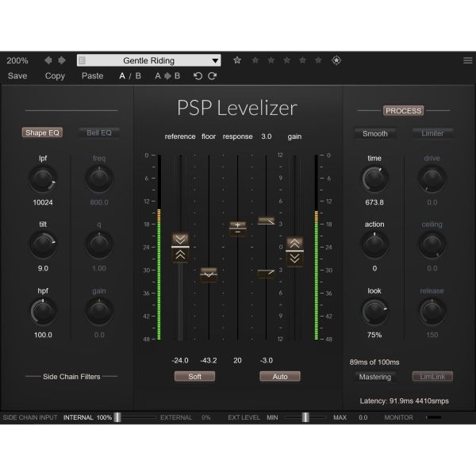Click the circled star icon
Image resolution: width=476 pixels, height=476 pixels.
(336, 60)
